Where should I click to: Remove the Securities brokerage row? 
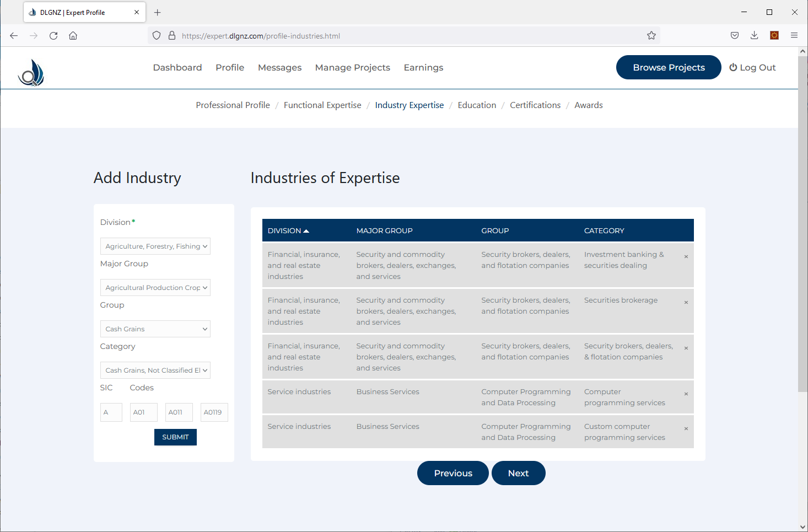coord(686,303)
